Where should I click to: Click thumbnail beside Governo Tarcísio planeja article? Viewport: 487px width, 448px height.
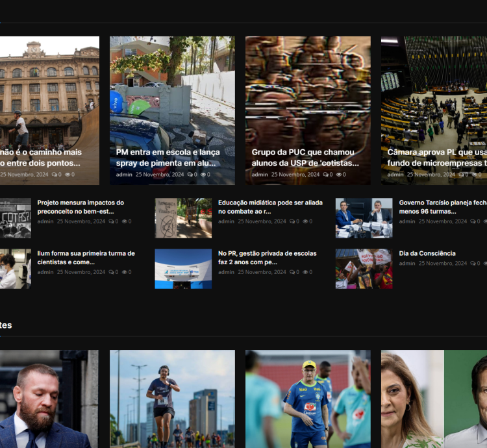point(364,218)
